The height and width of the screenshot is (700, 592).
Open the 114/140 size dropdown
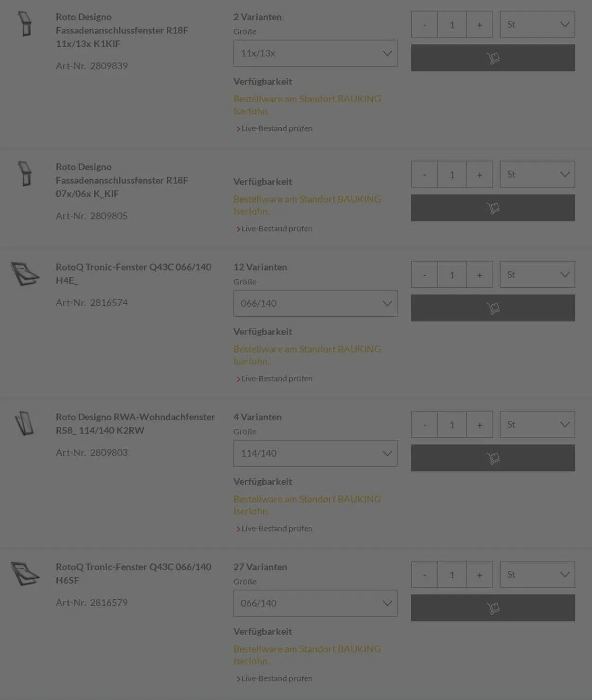pos(315,453)
